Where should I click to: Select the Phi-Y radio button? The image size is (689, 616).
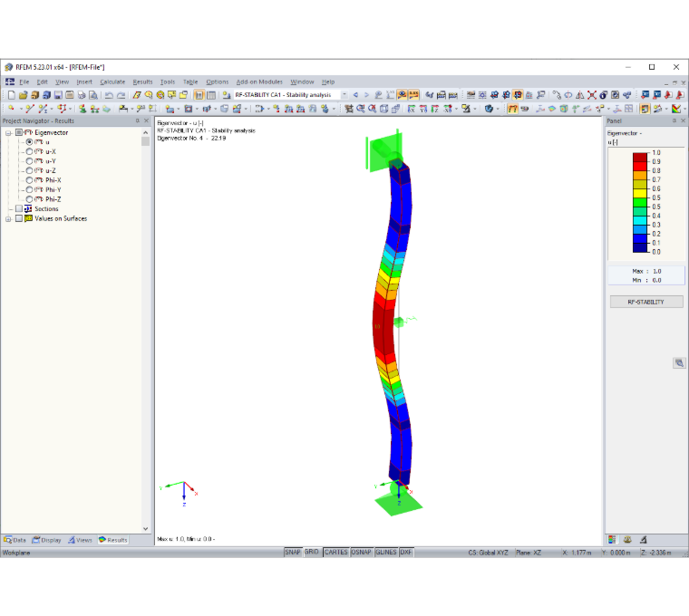click(x=29, y=189)
